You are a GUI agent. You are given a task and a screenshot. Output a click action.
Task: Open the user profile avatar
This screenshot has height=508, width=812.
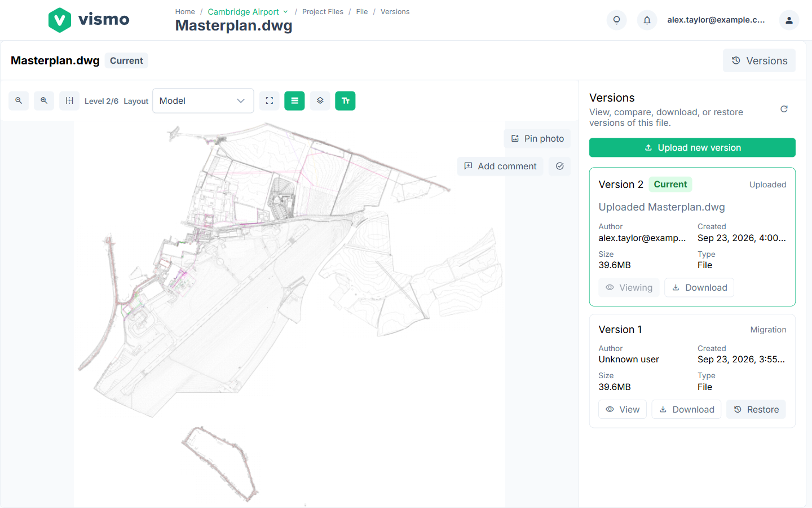point(789,20)
